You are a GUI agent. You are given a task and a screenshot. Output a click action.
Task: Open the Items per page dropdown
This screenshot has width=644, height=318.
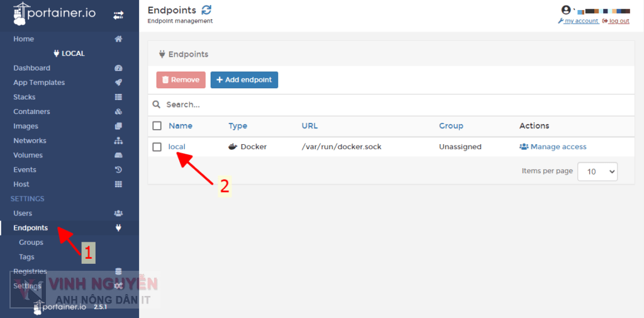pyautogui.click(x=597, y=171)
